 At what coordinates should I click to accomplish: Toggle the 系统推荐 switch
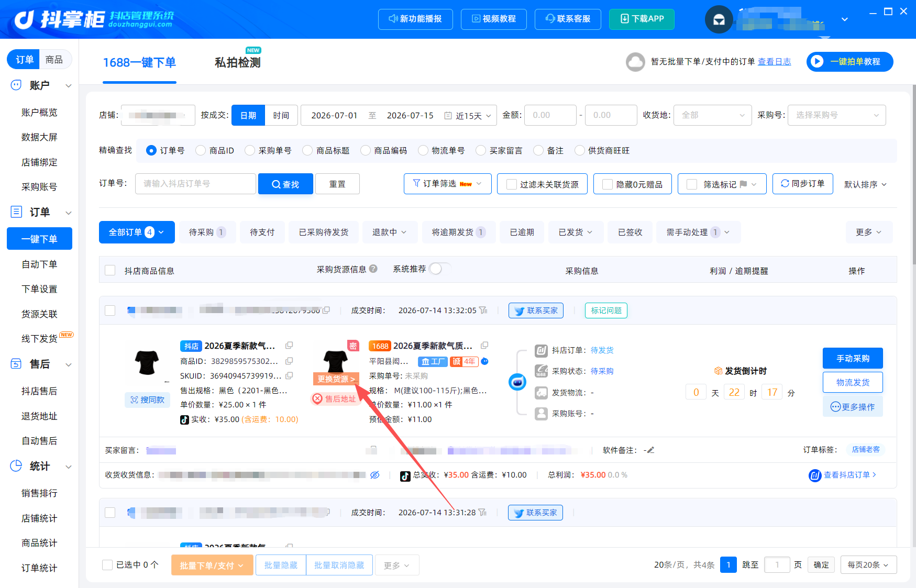439,269
